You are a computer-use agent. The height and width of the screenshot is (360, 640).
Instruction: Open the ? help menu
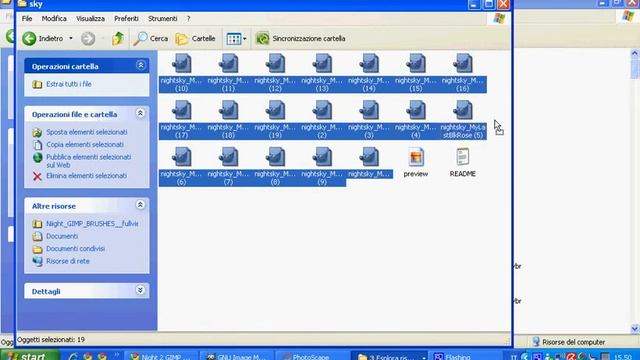[188, 18]
